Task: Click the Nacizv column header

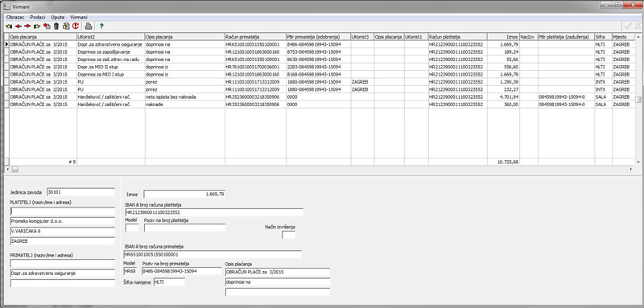Action: [x=529, y=37]
